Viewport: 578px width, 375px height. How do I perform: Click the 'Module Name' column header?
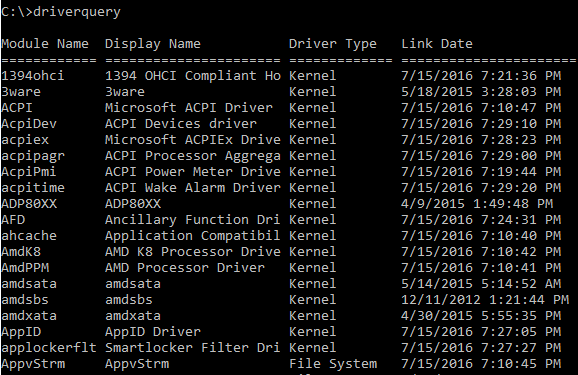pyautogui.click(x=45, y=44)
